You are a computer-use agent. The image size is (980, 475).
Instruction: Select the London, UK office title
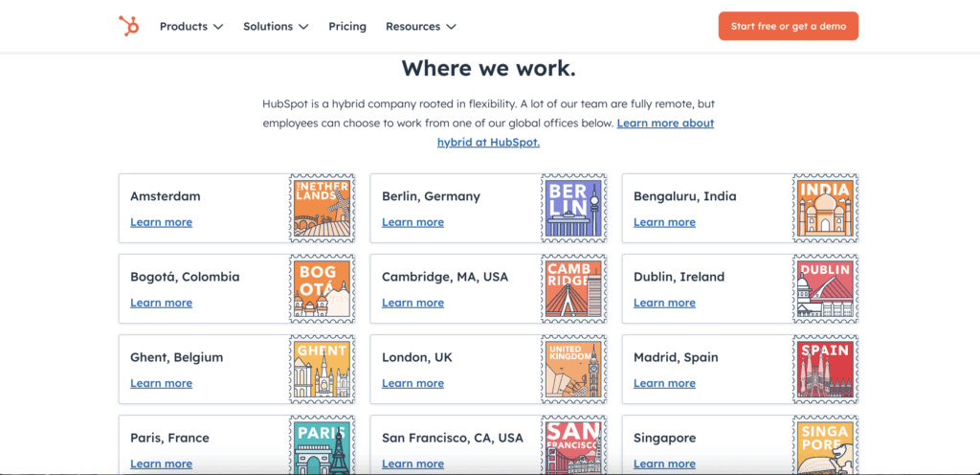pos(417,357)
